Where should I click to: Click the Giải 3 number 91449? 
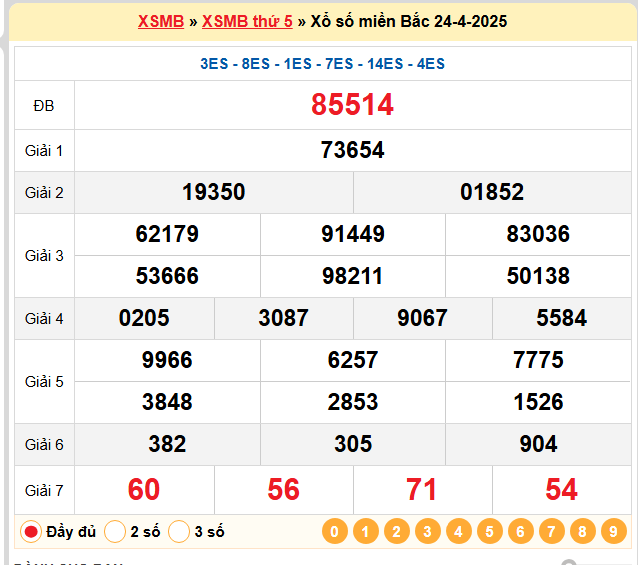coord(353,234)
